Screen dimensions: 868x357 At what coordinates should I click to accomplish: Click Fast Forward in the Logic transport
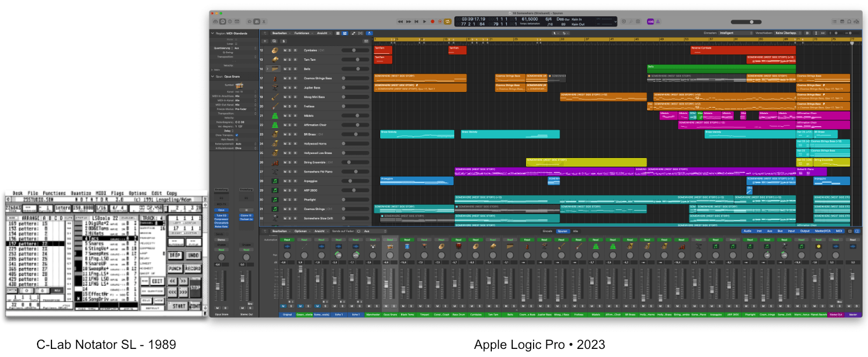point(409,21)
